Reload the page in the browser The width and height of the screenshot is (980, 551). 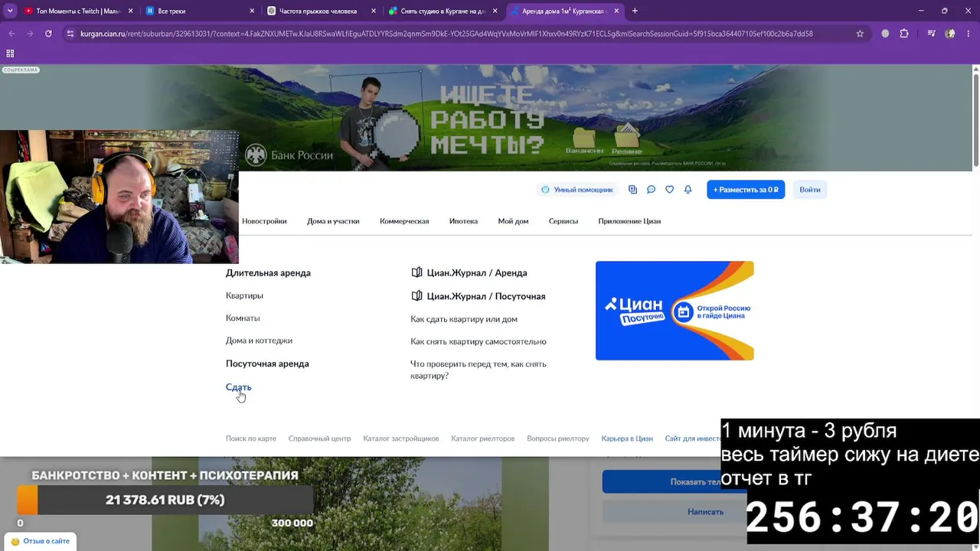[x=48, y=34]
